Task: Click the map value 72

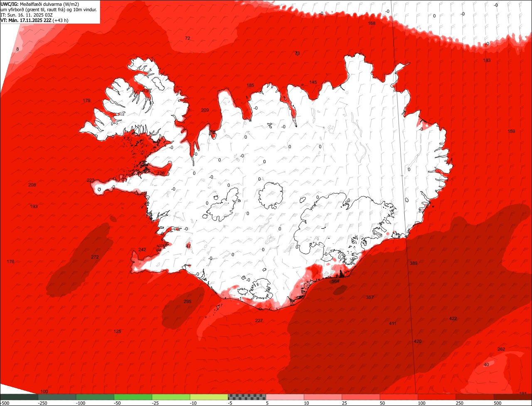Action: click(187, 39)
